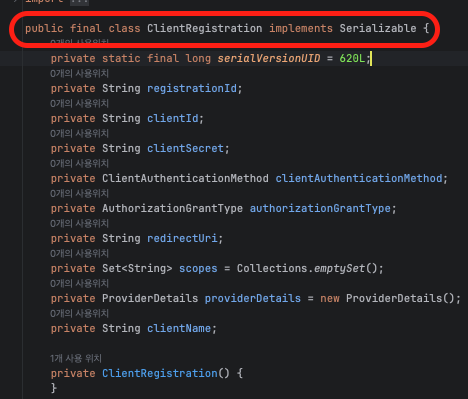Place the cursor on the redirectUri field
Screen dimensions: 468x399
point(182,238)
